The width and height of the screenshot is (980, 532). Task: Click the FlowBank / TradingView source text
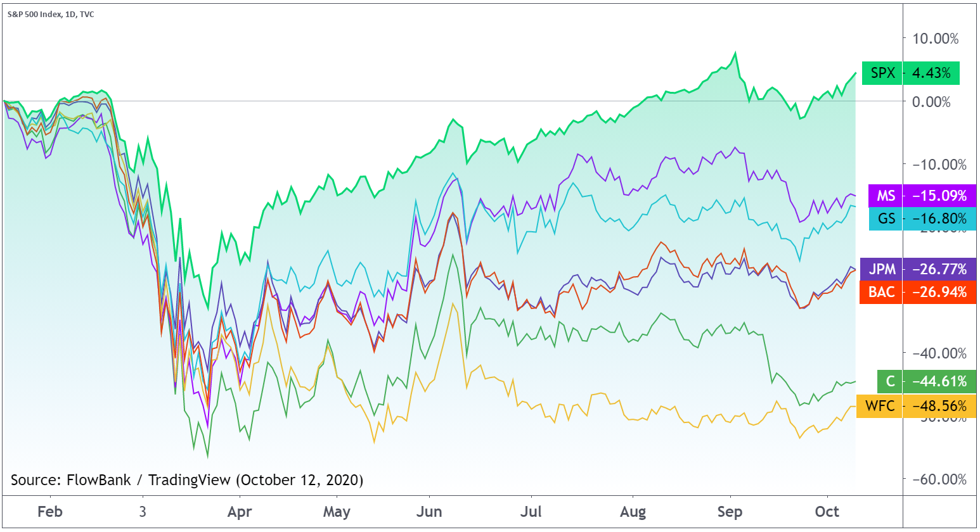pyautogui.click(x=187, y=480)
